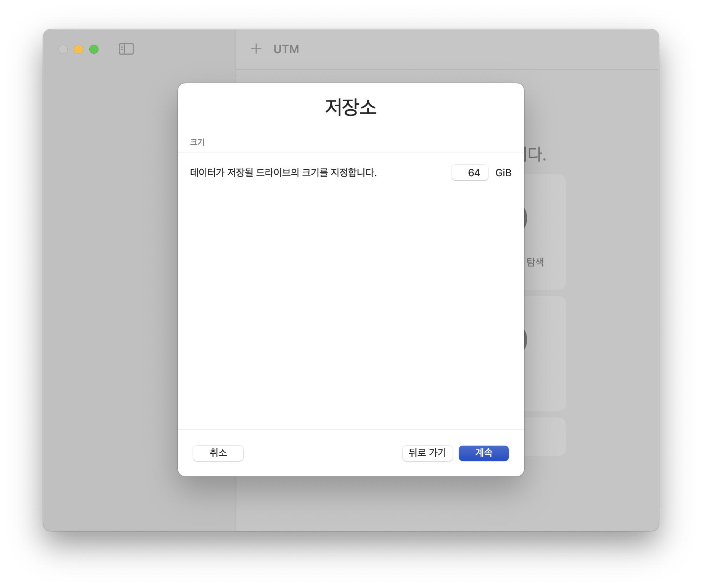Click the 저장소 dialog title
Image resolution: width=702 pixels, height=588 pixels.
pos(351,107)
